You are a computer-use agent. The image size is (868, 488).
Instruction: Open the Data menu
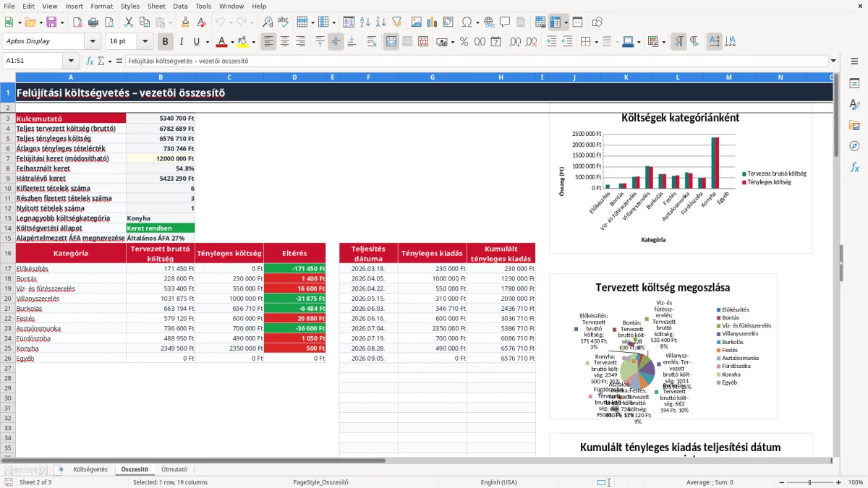(181, 6)
